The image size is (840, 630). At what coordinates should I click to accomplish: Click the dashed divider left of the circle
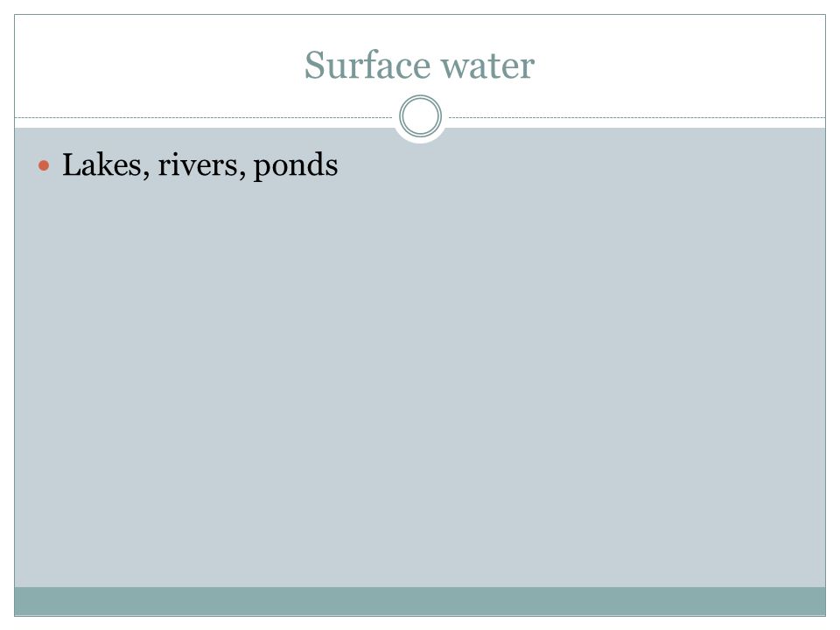tap(204, 117)
